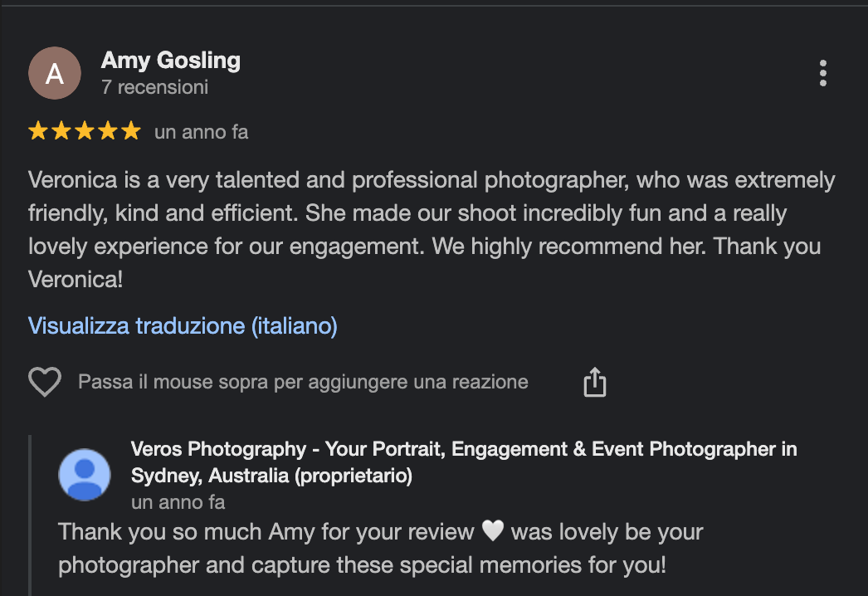
Task: Open Amy Gosling's reviewer name link
Action: (x=170, y=60)
